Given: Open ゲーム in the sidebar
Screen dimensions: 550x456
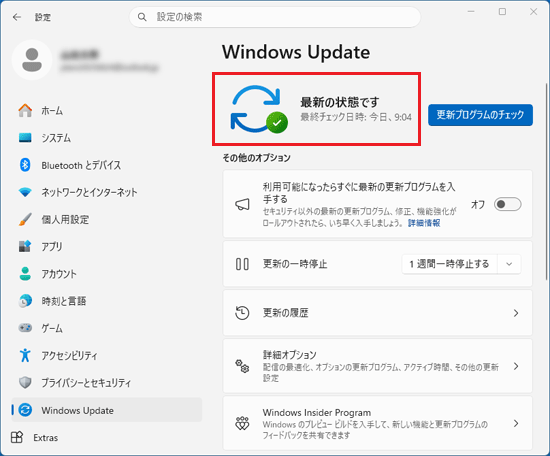Looking at the screenshot, I should [x=107, y=328].
